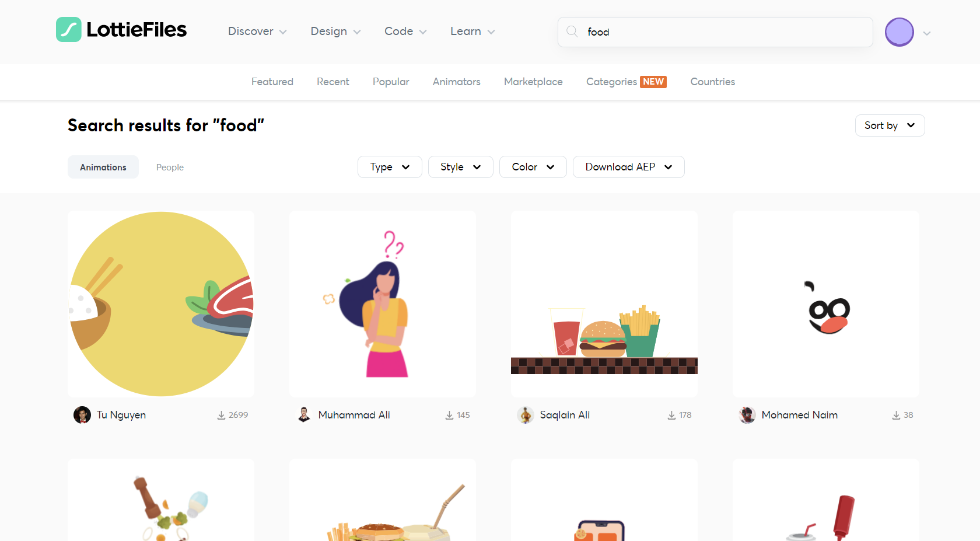
Task: Open the purple user avatar menu
Action: click(900, 32)
